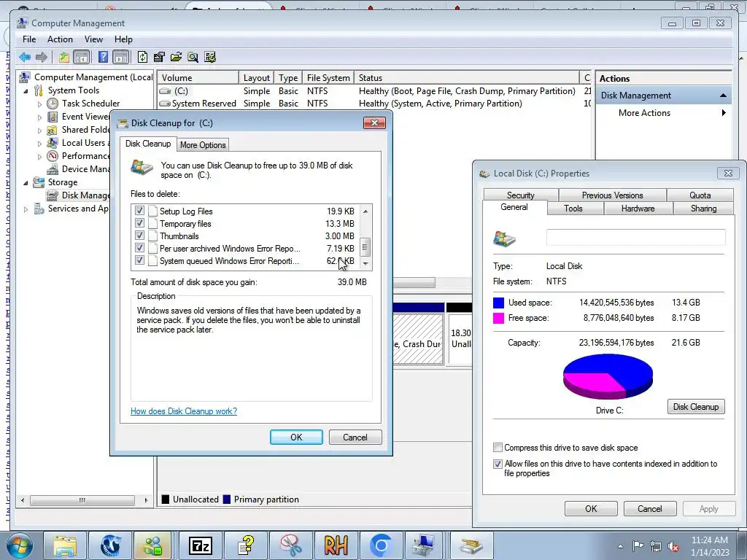747x560 pixels.
Task: Enable Compress this drive checkbox
Action: click(x=498, y=448)
